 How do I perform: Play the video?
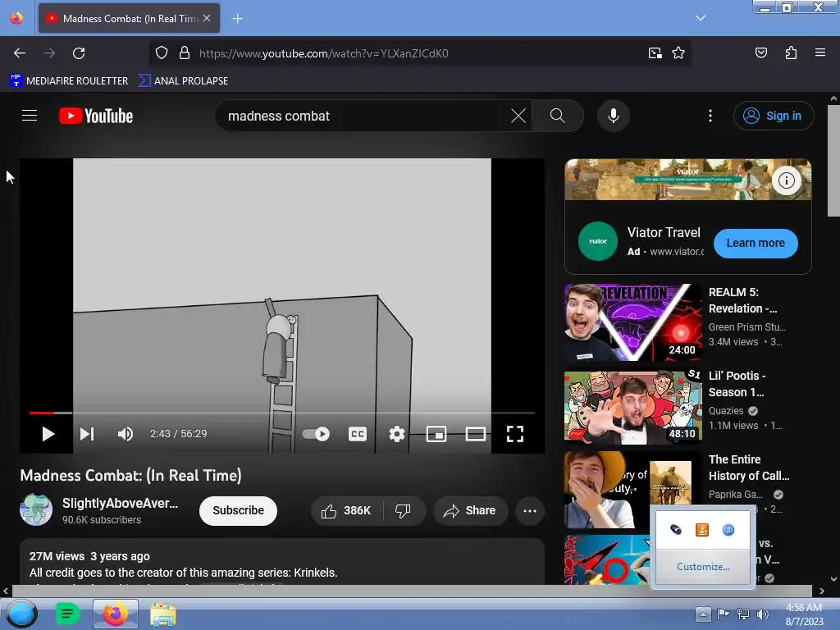coord(48,434)
